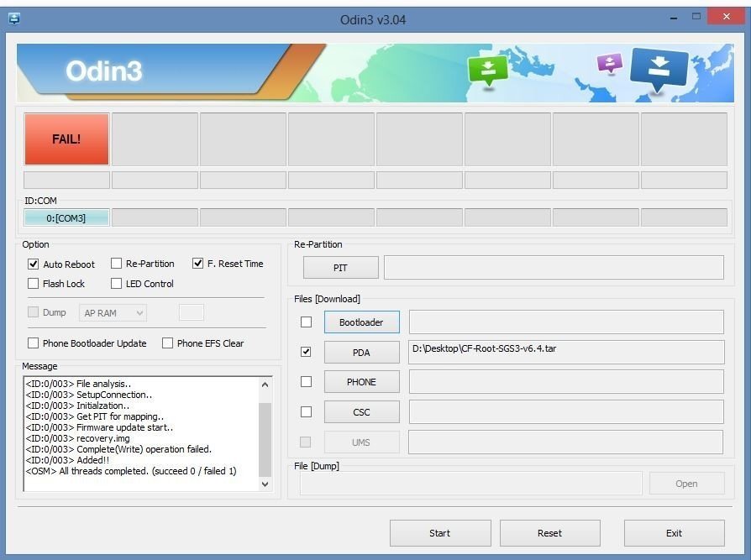Click the Bootloader file button

pos(361,322)
